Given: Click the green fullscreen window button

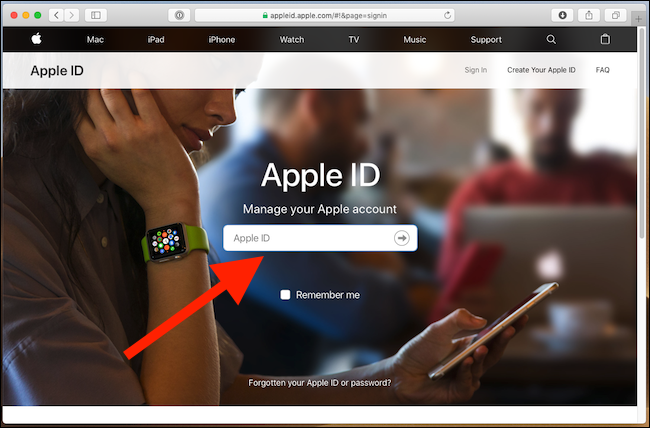Looking at the screenshot, I should pos(38,15).
